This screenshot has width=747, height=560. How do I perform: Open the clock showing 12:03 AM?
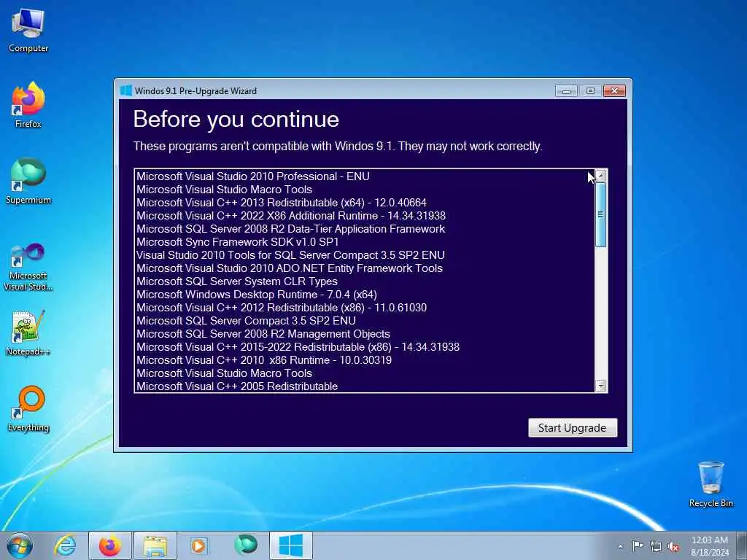[710, 545]
